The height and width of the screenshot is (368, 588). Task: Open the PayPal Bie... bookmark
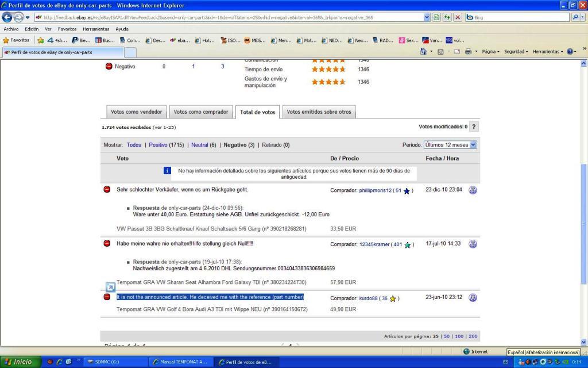point(81,40)
